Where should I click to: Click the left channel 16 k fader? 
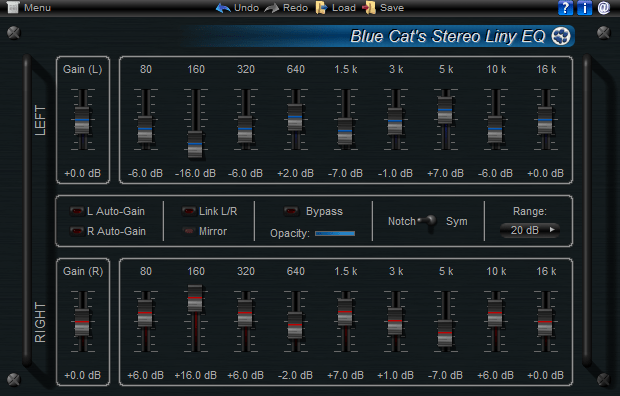545,120
